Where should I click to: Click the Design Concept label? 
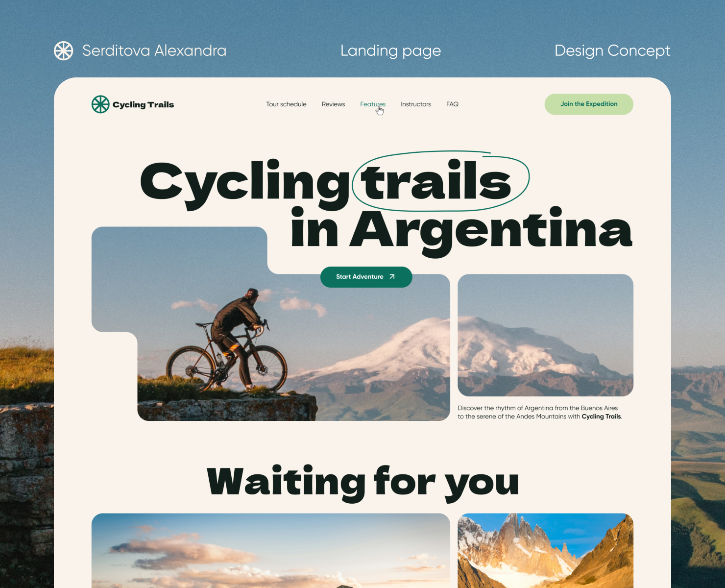[x=612, y=51]
